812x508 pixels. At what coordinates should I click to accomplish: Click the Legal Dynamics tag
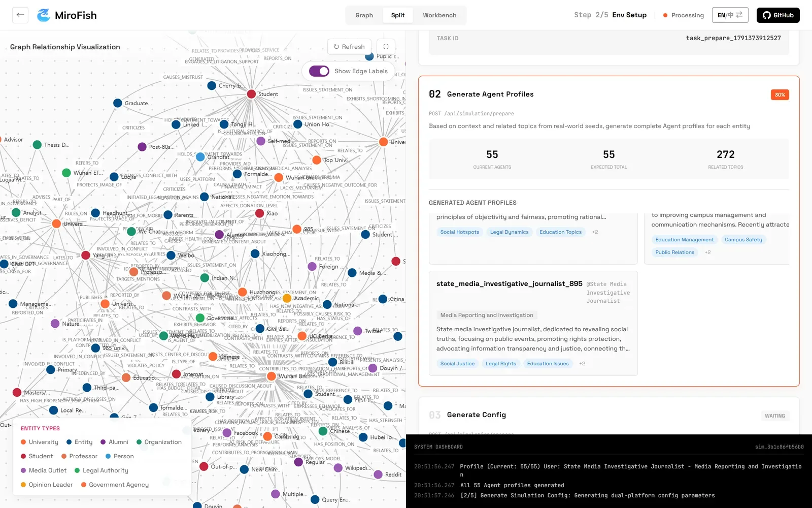click(509, 232)
